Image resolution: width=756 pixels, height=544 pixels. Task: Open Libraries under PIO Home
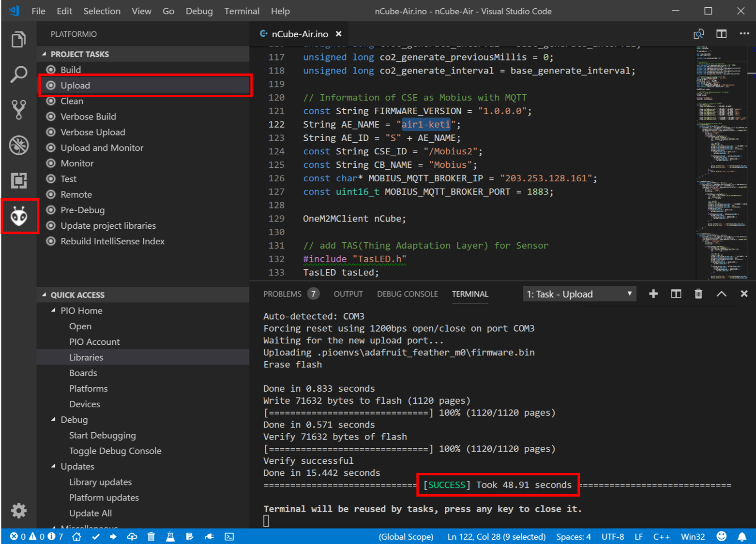(x=144, y=357)
